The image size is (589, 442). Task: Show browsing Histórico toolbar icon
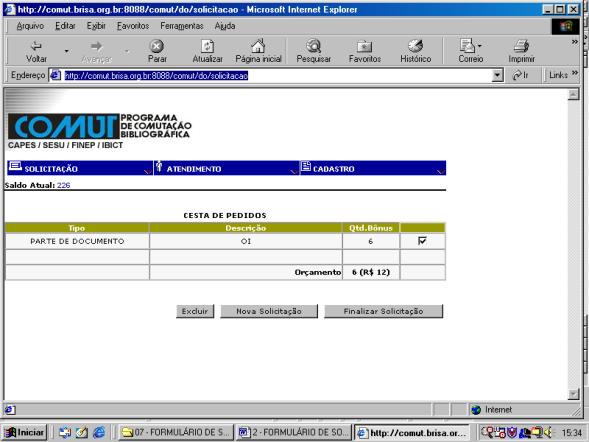point(415,46)
